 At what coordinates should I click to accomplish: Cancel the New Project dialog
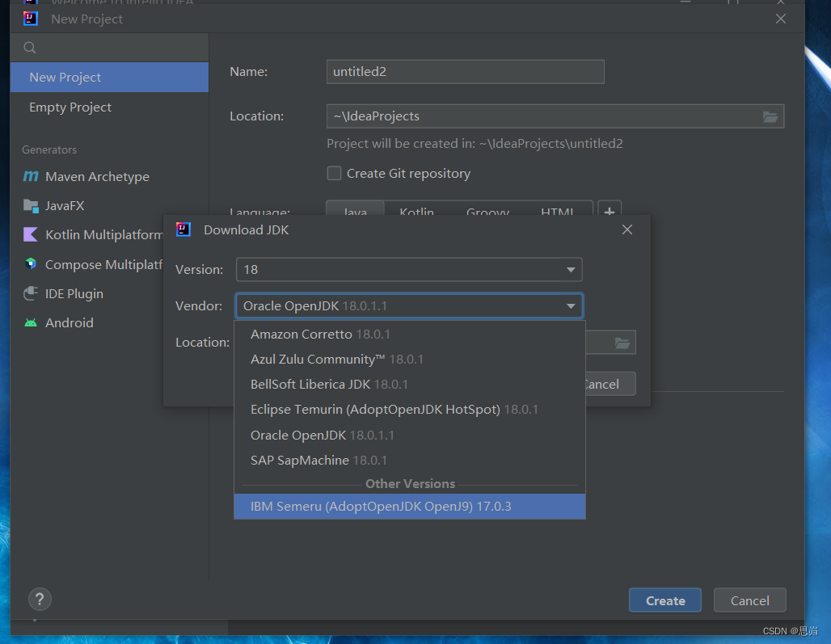750,600
